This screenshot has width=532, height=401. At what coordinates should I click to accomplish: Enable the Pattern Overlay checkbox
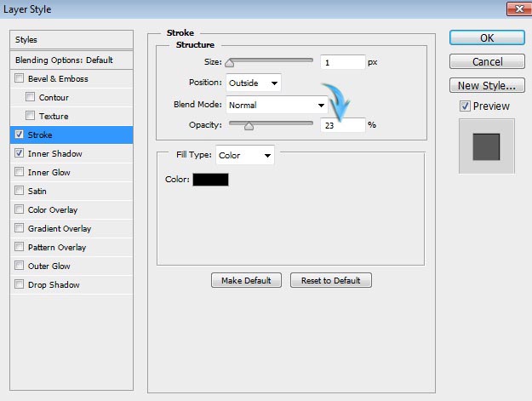coord(20,247)
